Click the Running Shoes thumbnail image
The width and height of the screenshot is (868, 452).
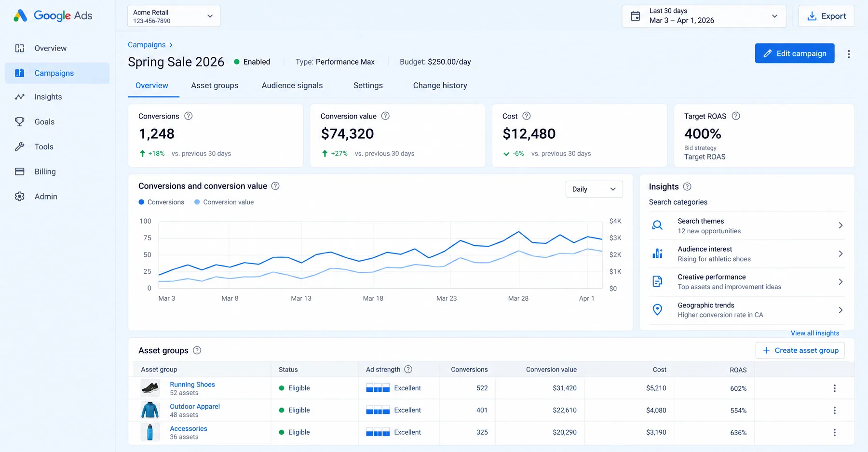click(150, 388)
